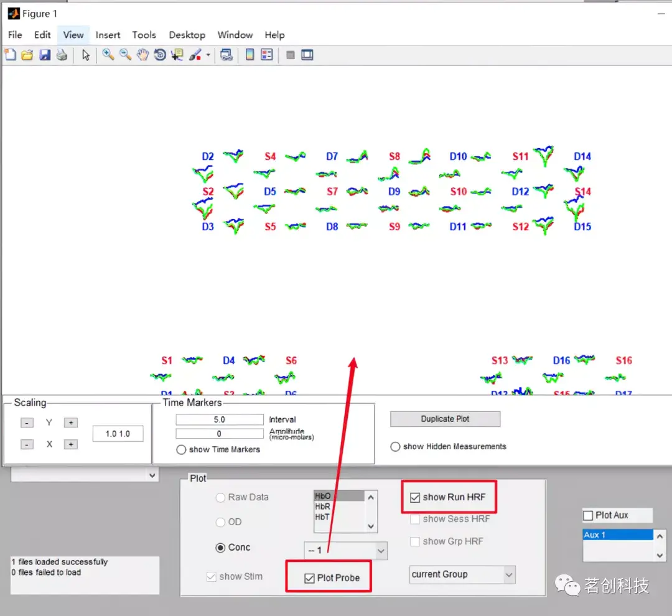Open the Insert menu
The image size is (672, 616).
coord(108,35)
